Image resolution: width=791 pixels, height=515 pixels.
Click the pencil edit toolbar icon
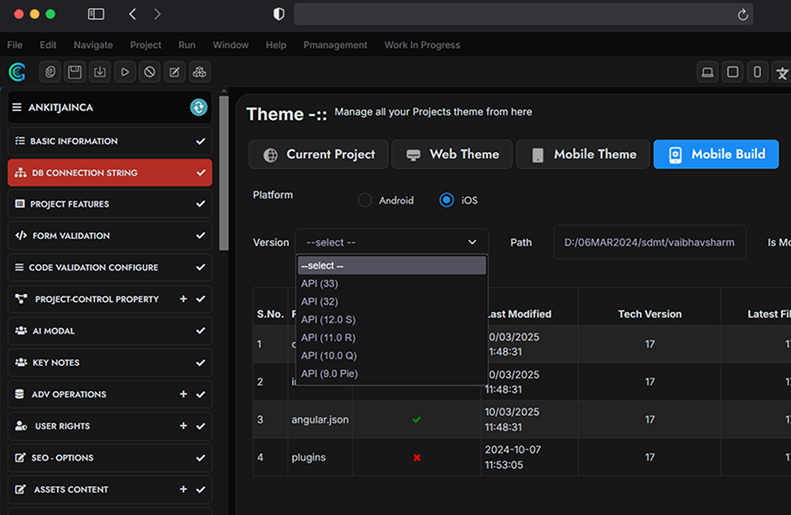point(175,72)
